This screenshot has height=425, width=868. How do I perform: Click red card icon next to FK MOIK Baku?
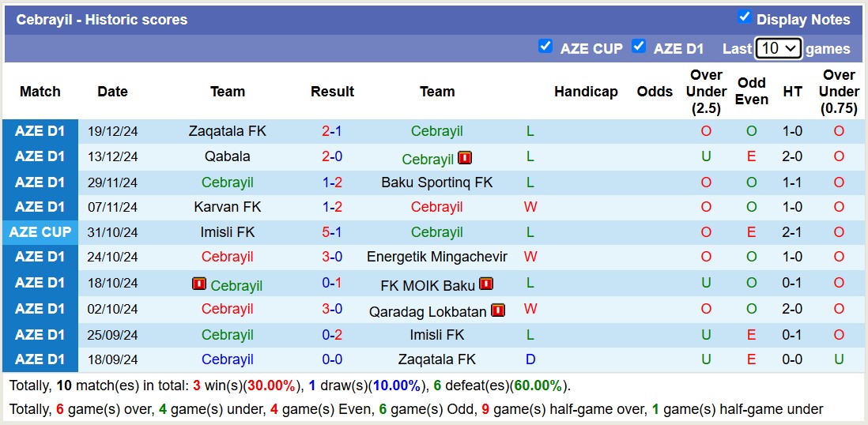click(x=485, y=284)
